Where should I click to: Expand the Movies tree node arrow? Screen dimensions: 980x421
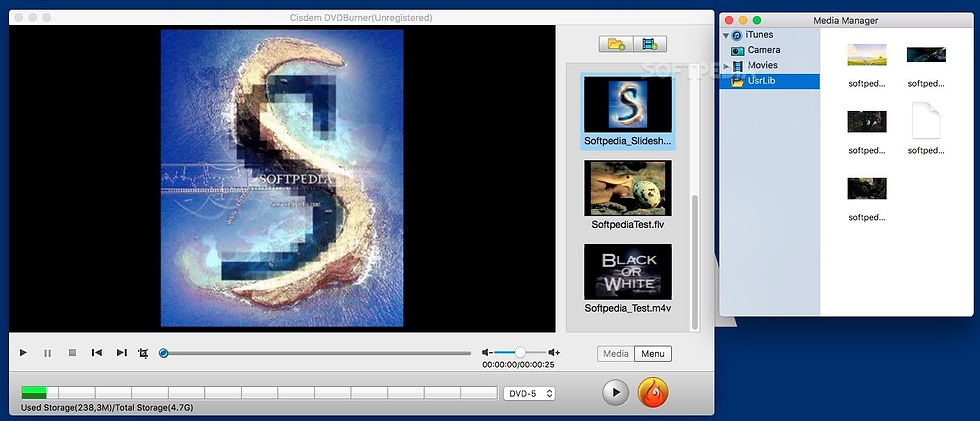pyautogui.click(x=726, y=66)
